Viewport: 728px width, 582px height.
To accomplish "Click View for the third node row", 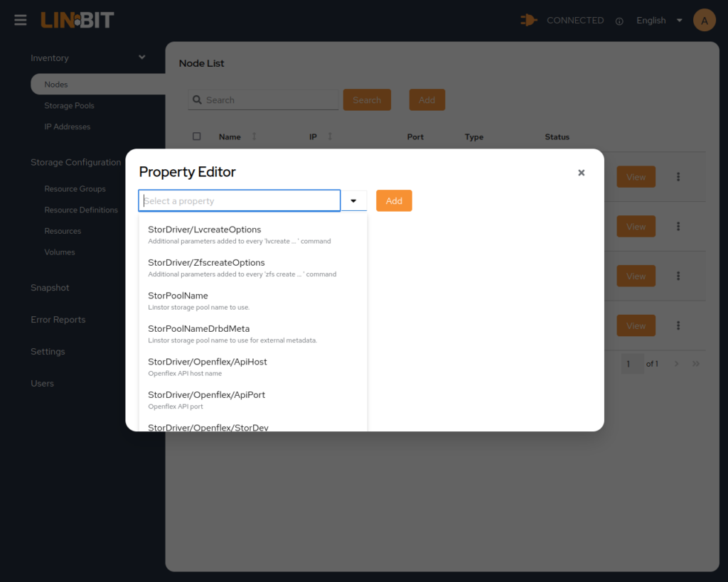I will pos(636,276).
